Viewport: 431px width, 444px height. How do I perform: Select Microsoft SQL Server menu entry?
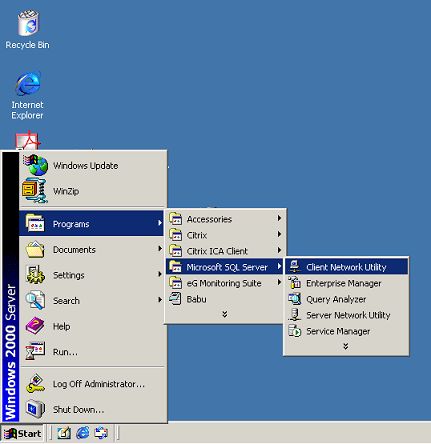click(x=225, y=267)
